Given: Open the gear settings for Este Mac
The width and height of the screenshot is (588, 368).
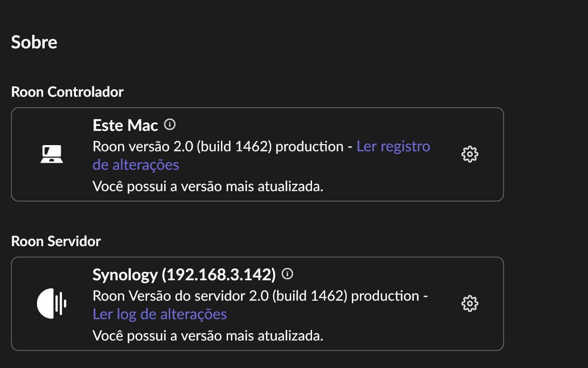Looking at the screenshot, I should click(469, 154).
